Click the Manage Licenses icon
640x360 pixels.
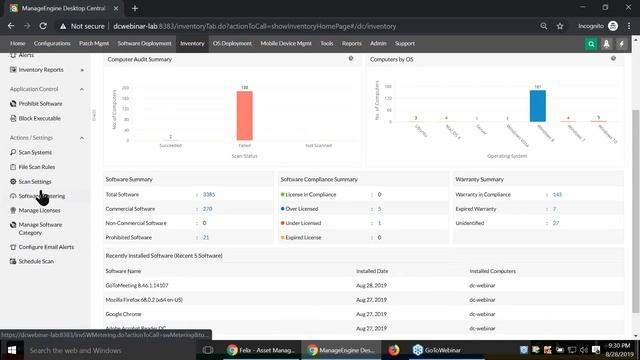[13, 210]
